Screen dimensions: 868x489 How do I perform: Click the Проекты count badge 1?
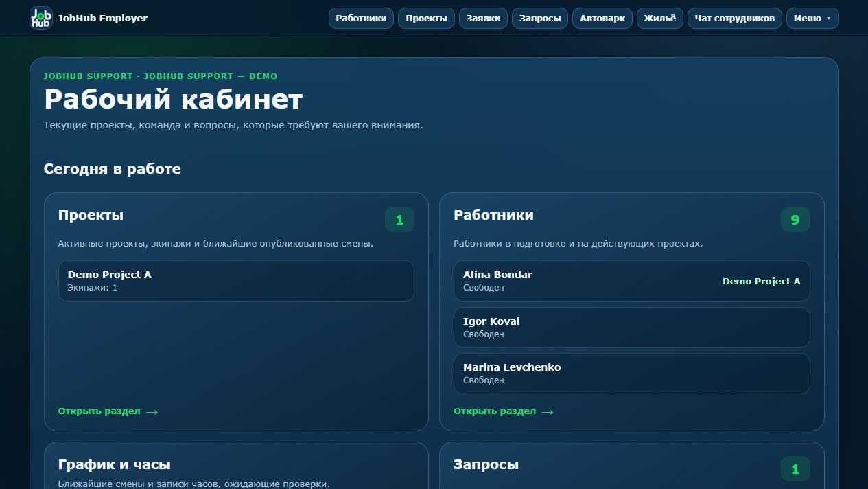point(399,220)
